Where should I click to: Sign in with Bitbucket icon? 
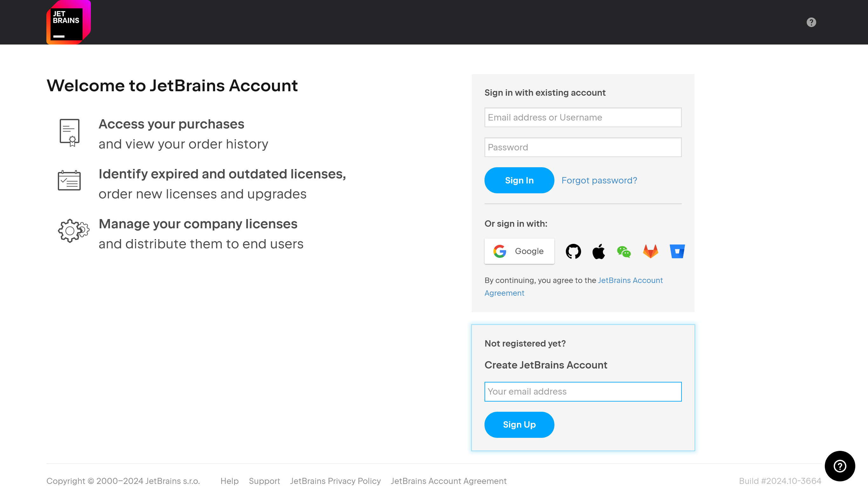(x=677, y=251)
